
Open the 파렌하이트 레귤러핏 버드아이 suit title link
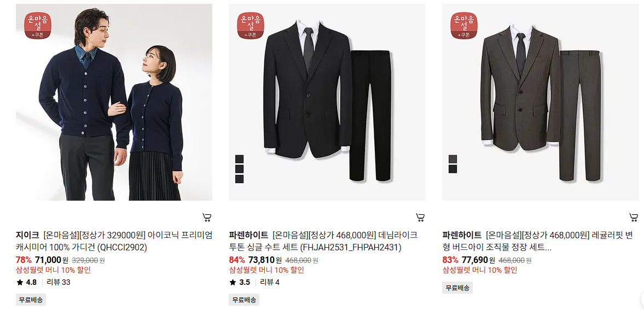pos(538,242)
